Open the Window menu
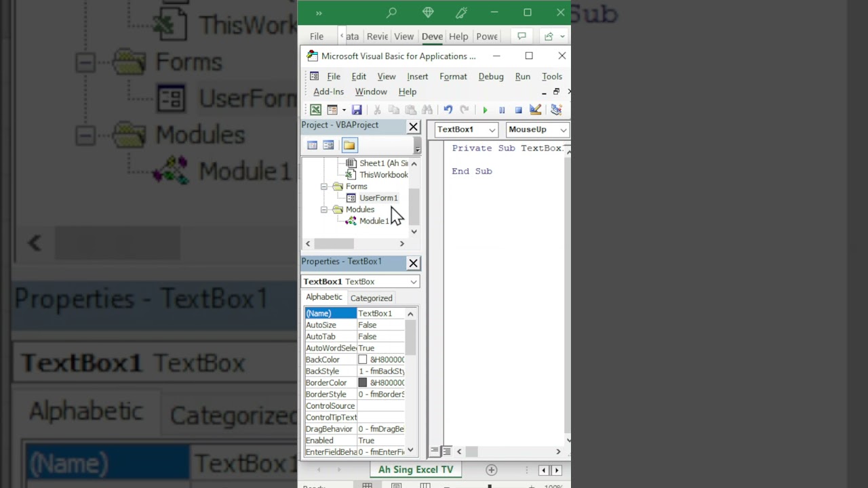 point(371,91)
